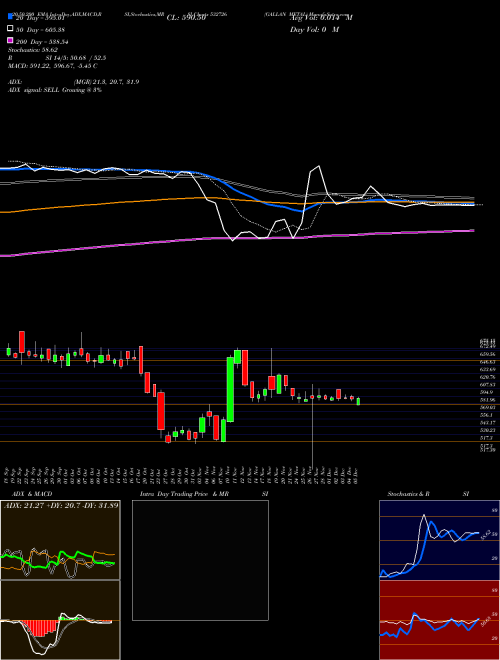Image resolution: width=500 pixels, height=660 pixels.
Task: Open the empty Intra Day Trading Price panel
Action: 200,560
